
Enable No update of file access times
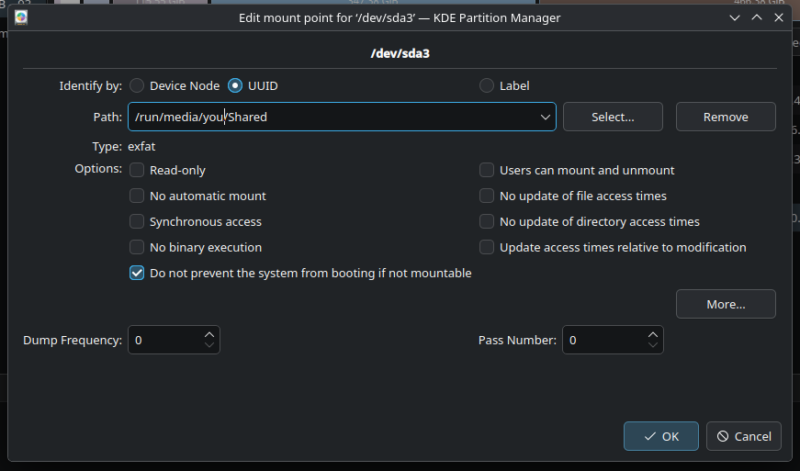pyautogui.click(x=487, y=196)
